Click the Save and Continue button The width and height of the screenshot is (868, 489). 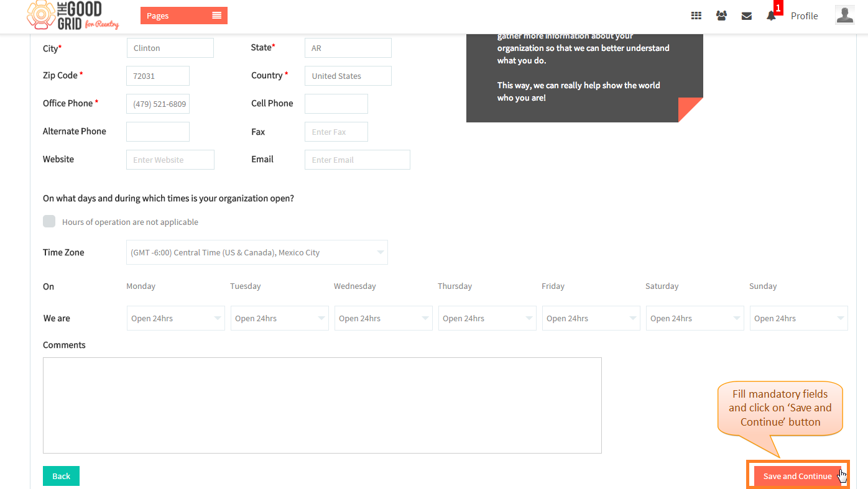click(798, 476)
